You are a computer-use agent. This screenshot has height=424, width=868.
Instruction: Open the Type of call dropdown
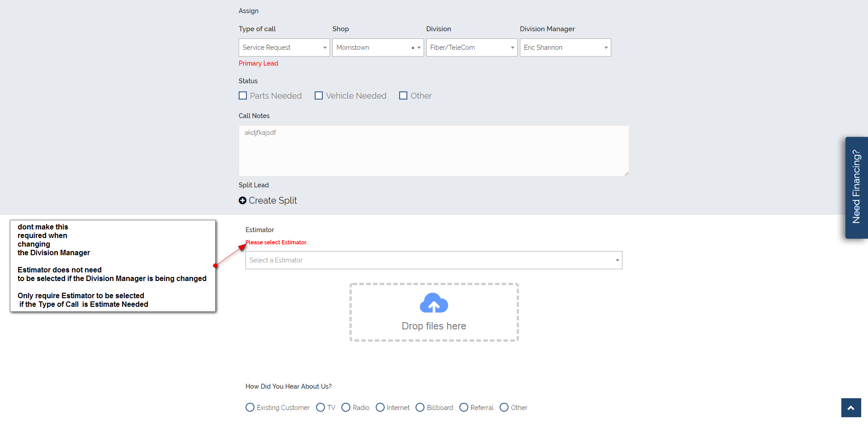tap(284, 48)
